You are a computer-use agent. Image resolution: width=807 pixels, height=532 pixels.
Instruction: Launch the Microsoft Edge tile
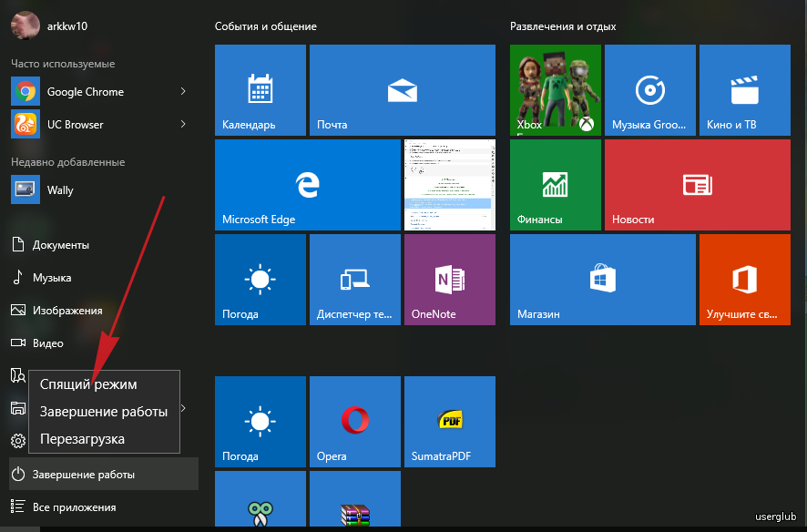(308, 185)
